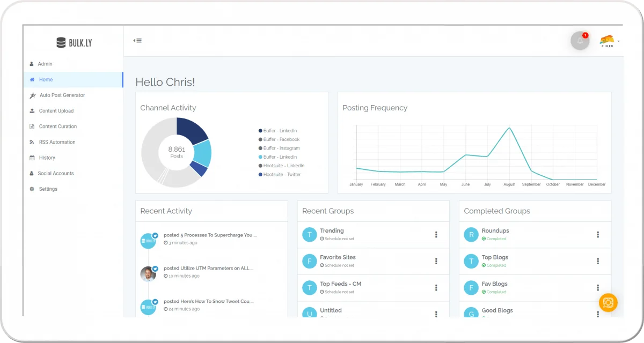
Task: Go to RSS Automation page
Action: (x=57, y=142)
